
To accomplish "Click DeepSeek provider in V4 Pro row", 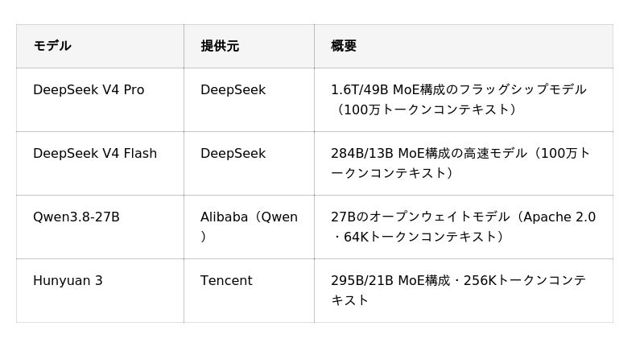I will coord(233,89).
